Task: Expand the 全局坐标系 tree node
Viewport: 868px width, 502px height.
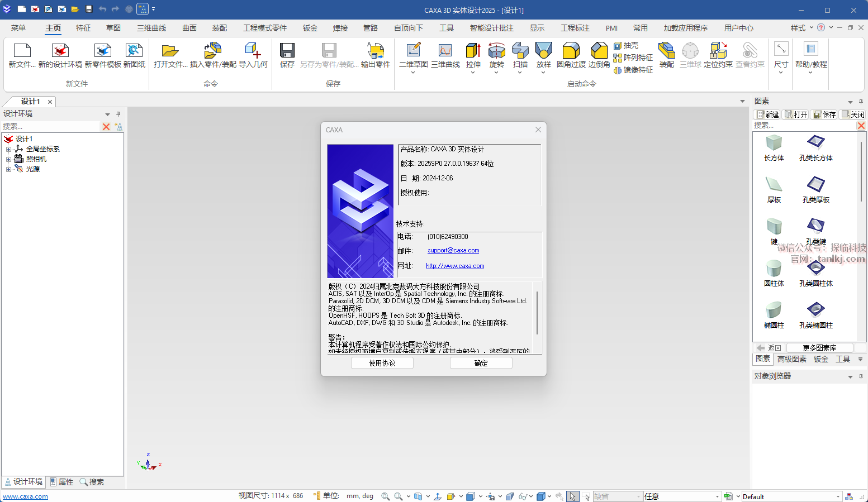Action: [x=8, y=149]
